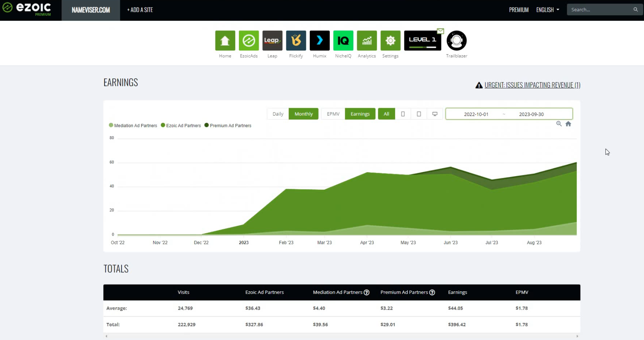Click the total visits value 222,929
The height and width of the screenshot is (340, 644).
pyautogui.click(x=187, y=325)
